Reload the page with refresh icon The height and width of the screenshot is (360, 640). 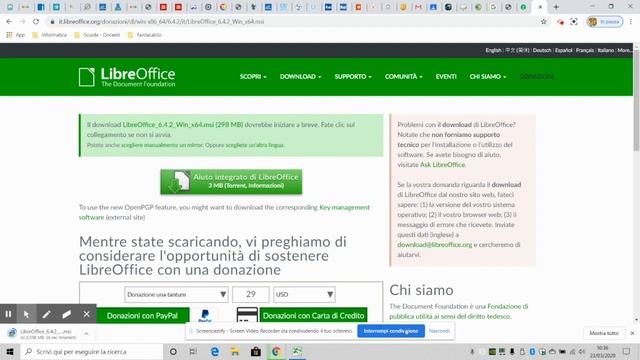click(x=36, y=22)
